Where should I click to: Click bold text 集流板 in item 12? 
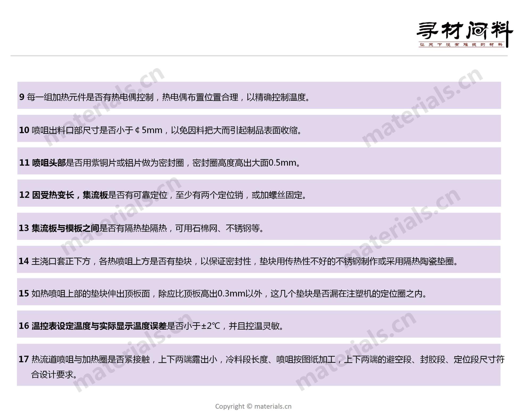pos(95,195)
